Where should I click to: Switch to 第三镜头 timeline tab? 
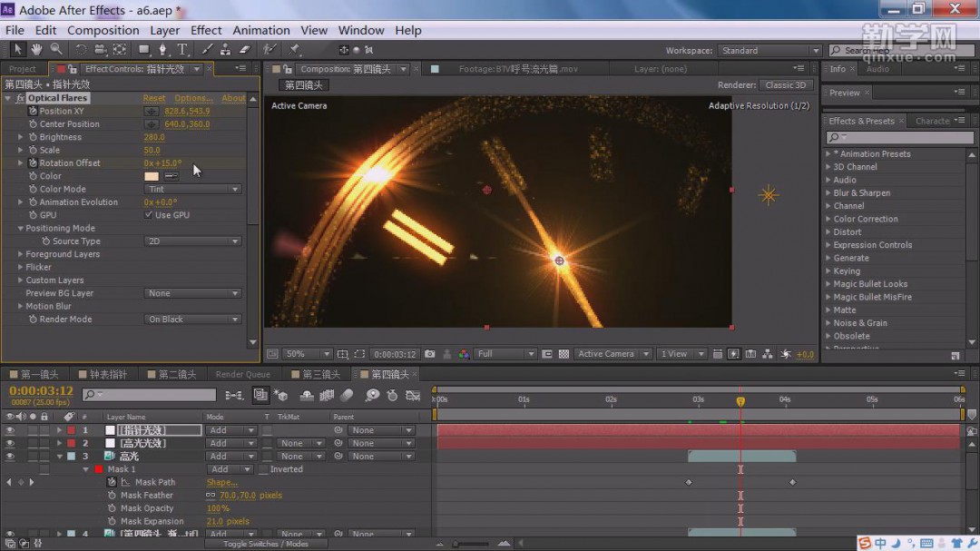tap(320, 375)
